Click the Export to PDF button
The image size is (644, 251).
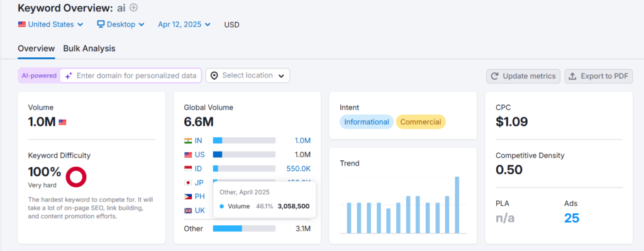599,76
